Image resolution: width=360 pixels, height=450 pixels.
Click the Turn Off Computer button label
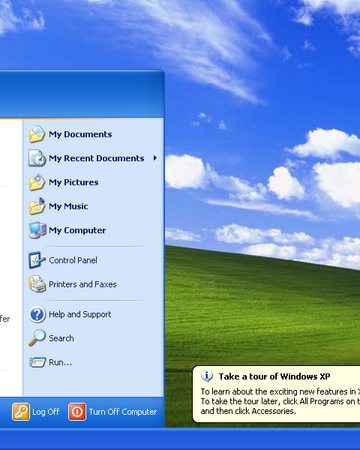click(123, 412)
